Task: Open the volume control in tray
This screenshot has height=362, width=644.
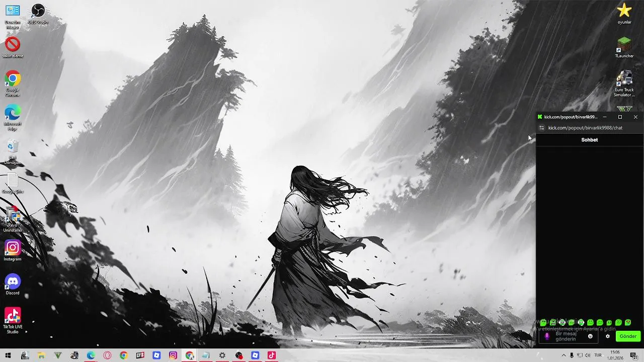Action: pyautogui.click(x=588, y=355)
